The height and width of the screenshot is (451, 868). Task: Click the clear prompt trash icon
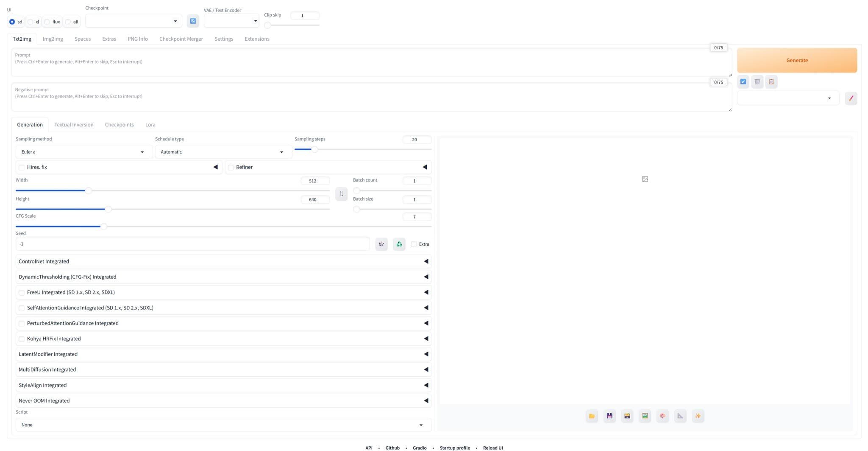click(757, 82)
